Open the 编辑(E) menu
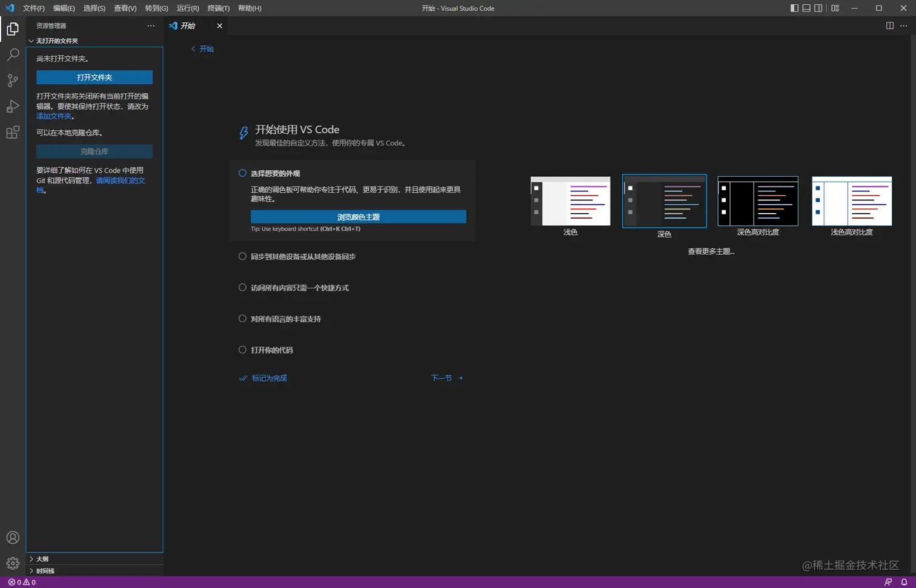 tap(64, 8)
